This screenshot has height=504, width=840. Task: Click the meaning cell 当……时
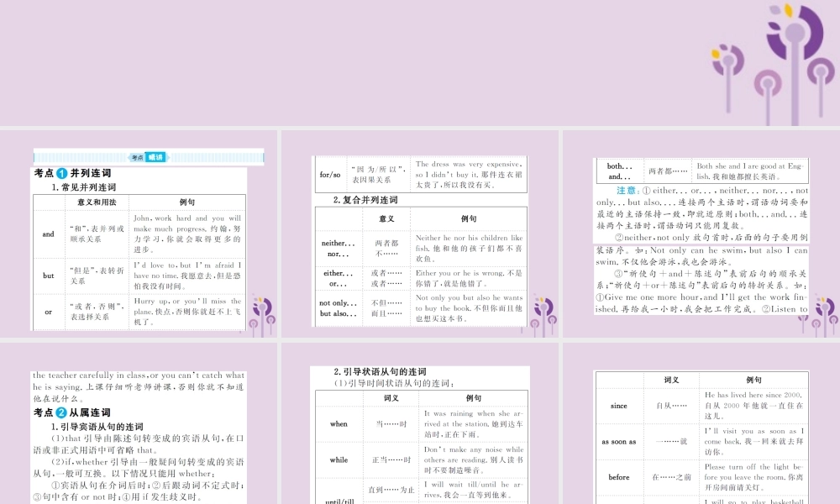[x=391, y=423]
